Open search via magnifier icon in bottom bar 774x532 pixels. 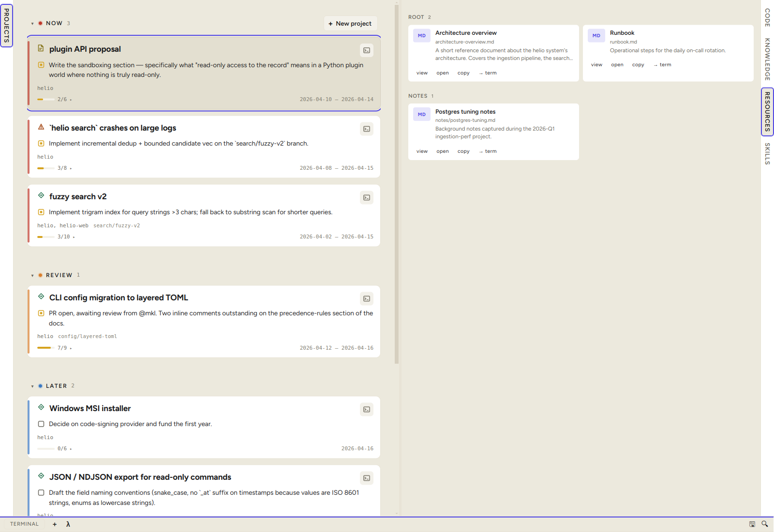[x=765, y=524]
